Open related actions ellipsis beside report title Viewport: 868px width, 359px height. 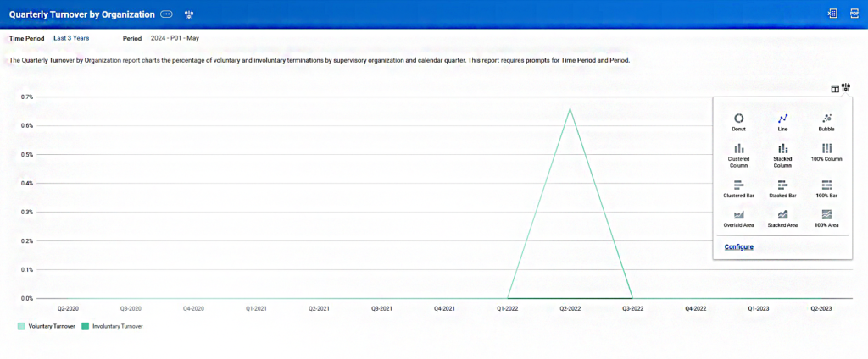pyautogui.click(x=167, y=15)
